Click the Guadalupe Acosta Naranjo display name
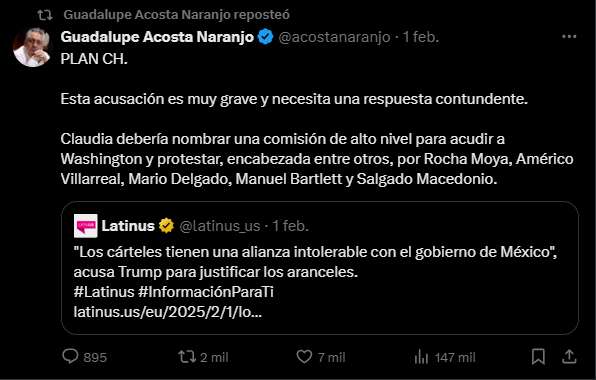The width and height of the screenshot is (596, 380). (x=157, y=37)
